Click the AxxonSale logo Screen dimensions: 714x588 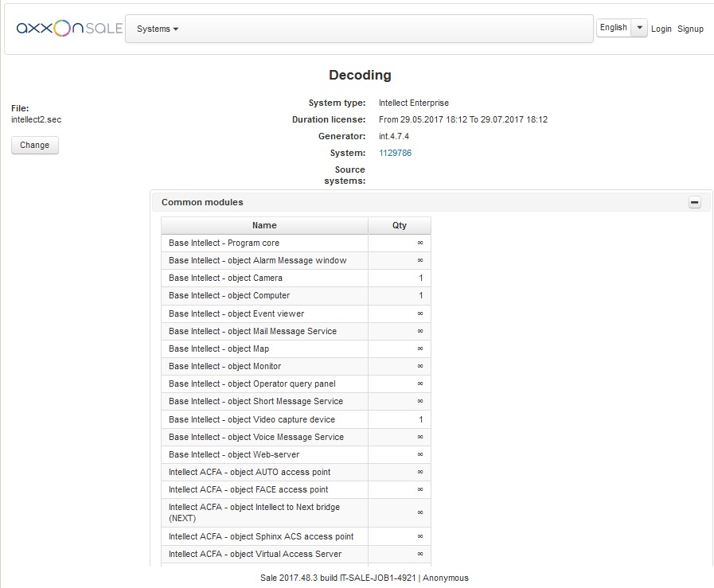tap(69, 28)
